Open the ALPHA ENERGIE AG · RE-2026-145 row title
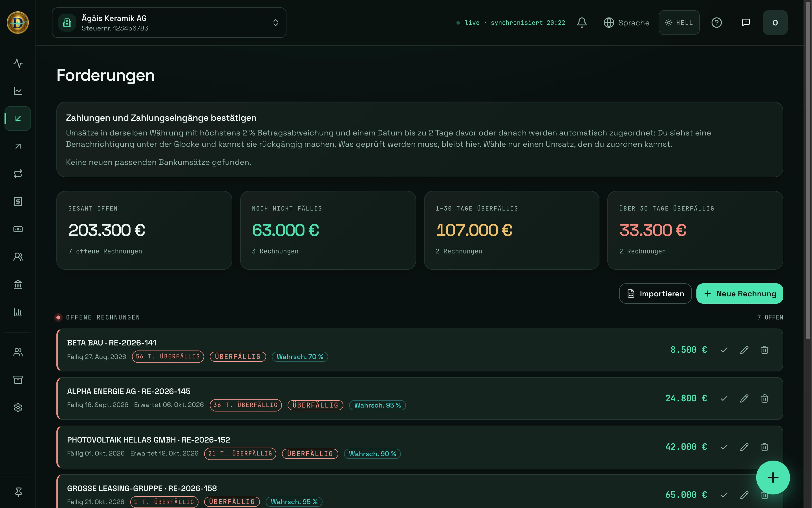The height and width of the screenshot is (508, 812). tap(129, 391)
